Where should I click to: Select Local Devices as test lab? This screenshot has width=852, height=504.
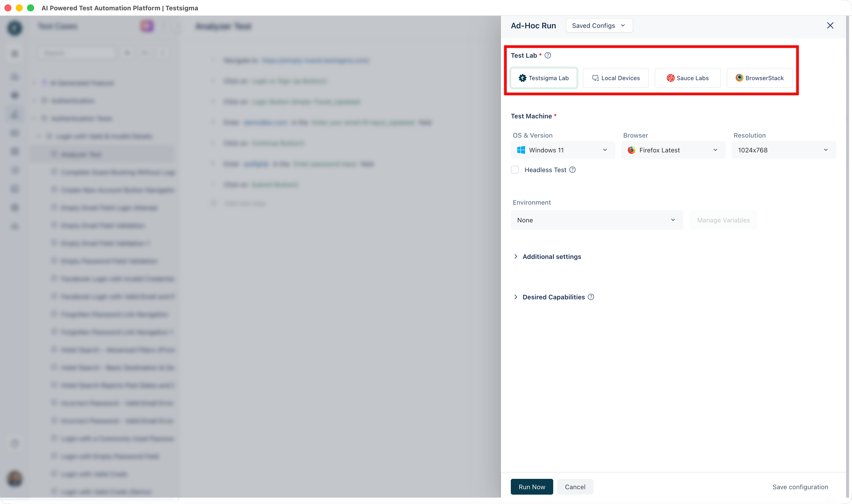[x=616, y=78]
